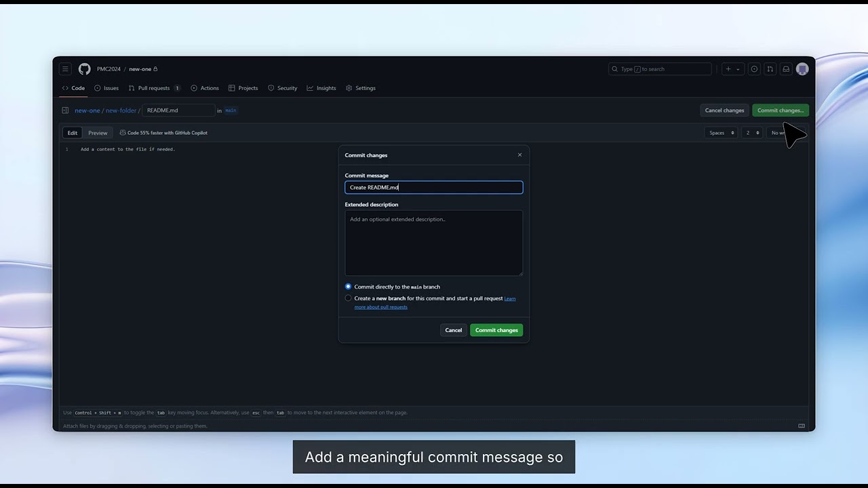868x488 pixels.
Task: Open the issues icon in header
Action: [754, 69]
